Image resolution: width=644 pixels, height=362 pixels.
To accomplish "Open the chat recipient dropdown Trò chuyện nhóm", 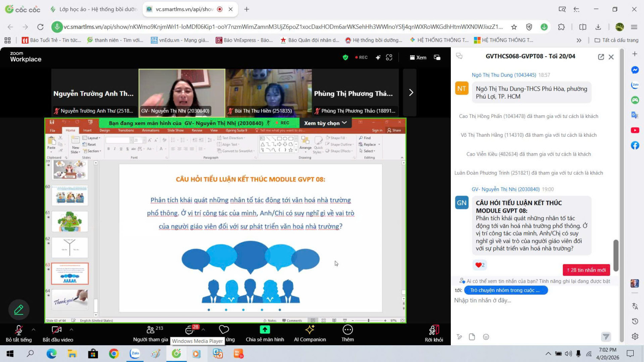I will (x=506, y=290).
